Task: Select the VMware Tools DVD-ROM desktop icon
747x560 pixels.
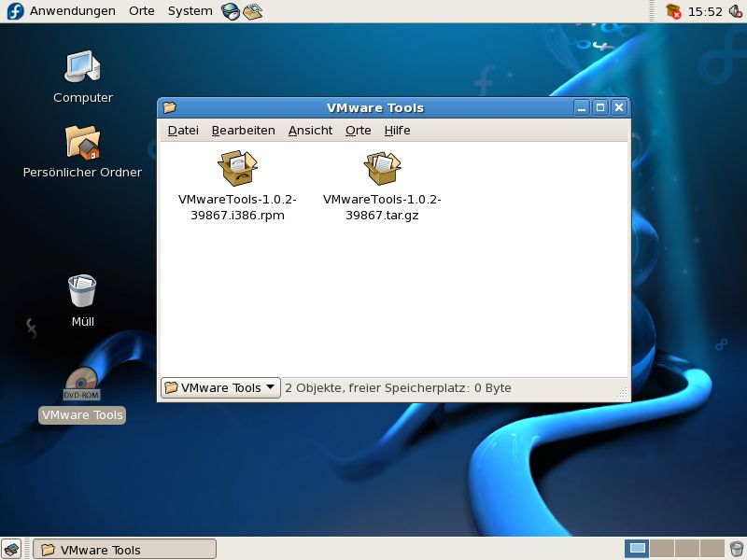Action: [82, 384]
